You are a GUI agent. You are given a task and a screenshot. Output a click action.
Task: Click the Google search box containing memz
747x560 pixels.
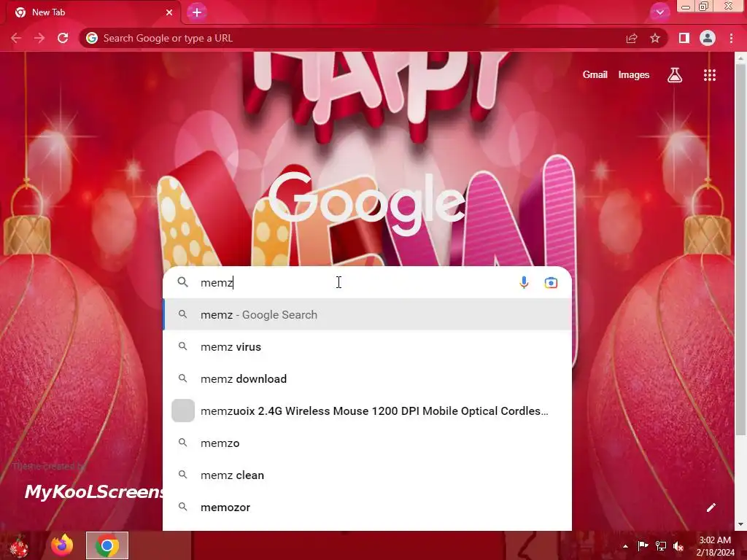[368, 282]
